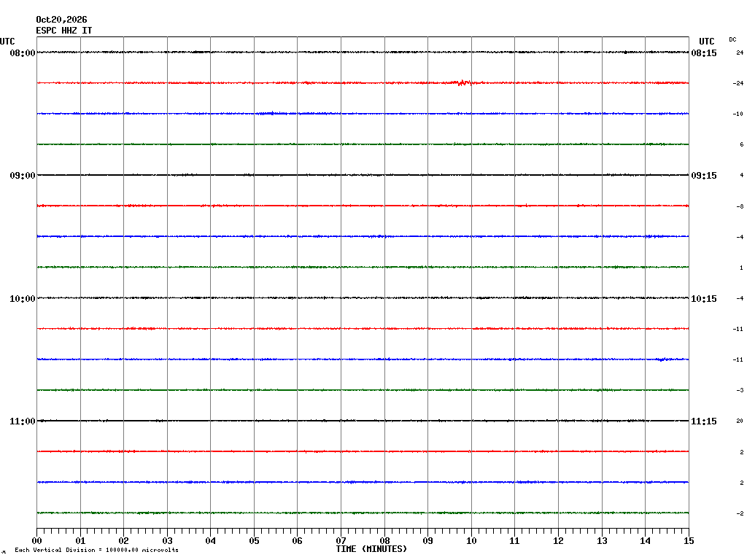Select the "09" minute tick label

427,541
